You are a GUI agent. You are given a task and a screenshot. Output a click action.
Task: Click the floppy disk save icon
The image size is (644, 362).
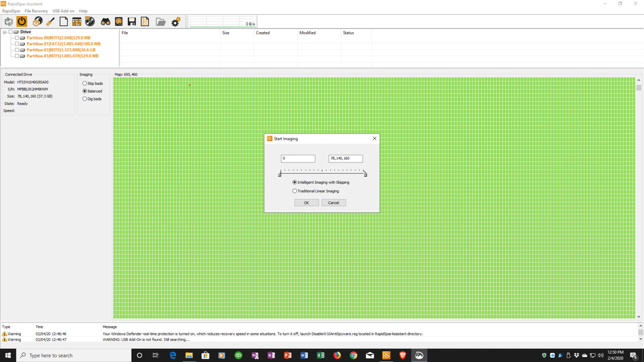point(132,22)
